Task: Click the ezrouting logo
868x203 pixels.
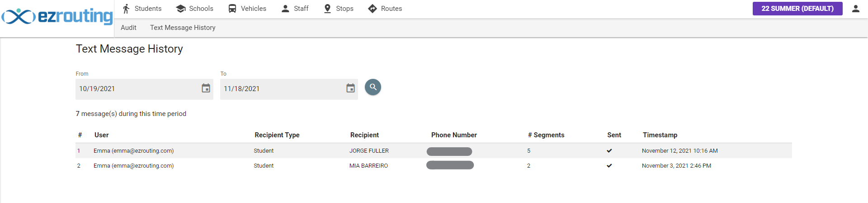Action: point(57,16)
